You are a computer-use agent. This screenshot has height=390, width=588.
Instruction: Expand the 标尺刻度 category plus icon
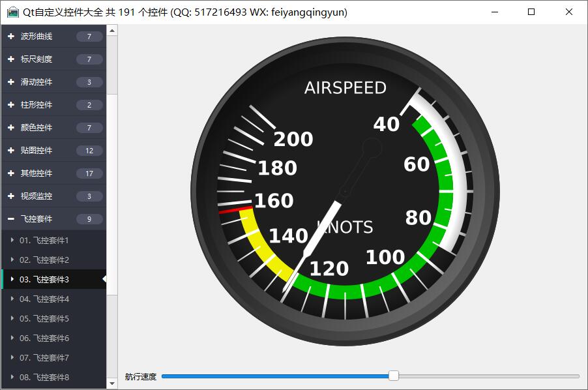[x=11, y=59]
